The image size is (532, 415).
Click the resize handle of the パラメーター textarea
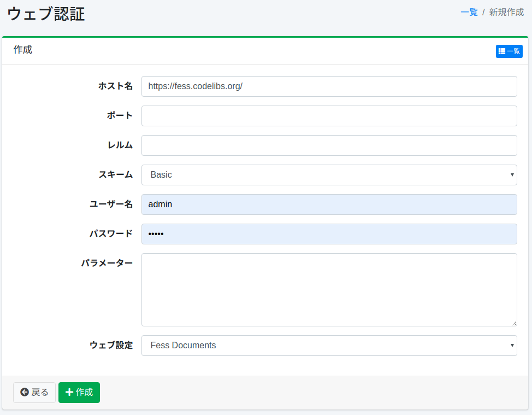point(513,323)
